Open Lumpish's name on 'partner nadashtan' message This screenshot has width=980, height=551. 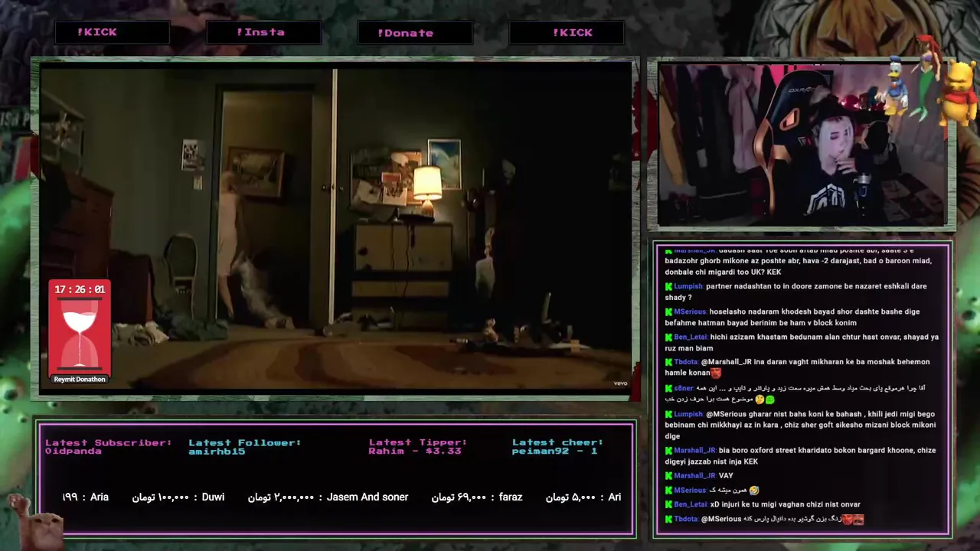688,287
